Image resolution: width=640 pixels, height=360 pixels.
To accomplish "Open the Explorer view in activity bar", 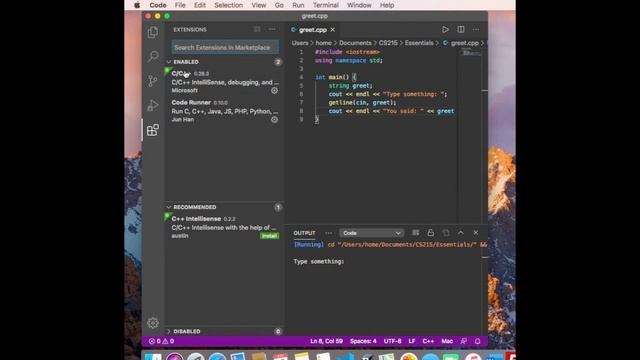I will (153, 32).
